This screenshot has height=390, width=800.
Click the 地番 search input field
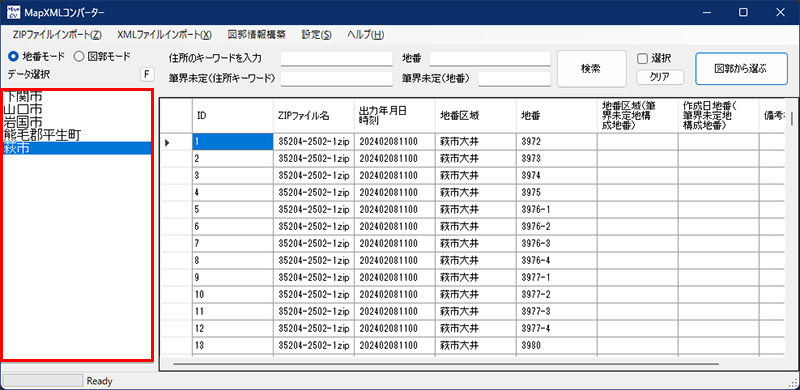pos(490,58)
